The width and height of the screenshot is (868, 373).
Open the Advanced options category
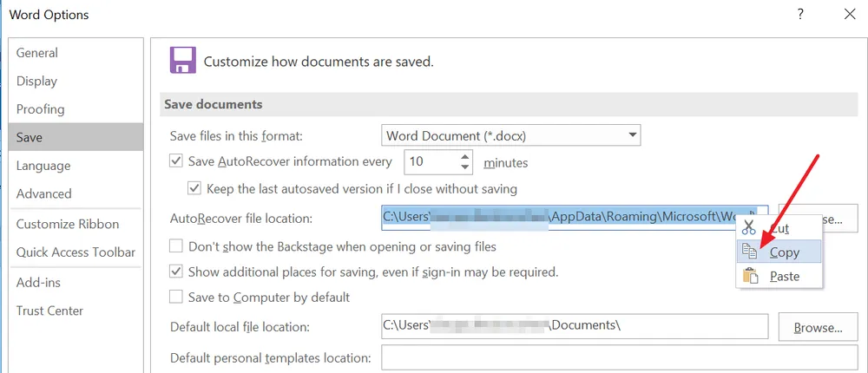(76, 193)
